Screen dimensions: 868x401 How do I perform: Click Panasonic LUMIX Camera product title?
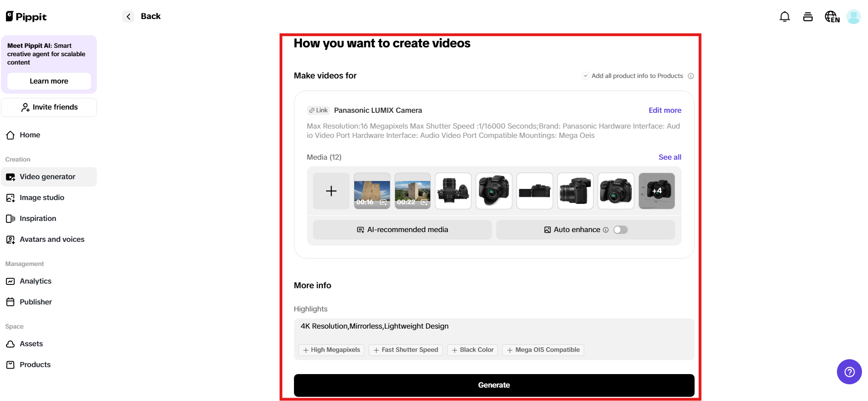click(x=378, y=110)
